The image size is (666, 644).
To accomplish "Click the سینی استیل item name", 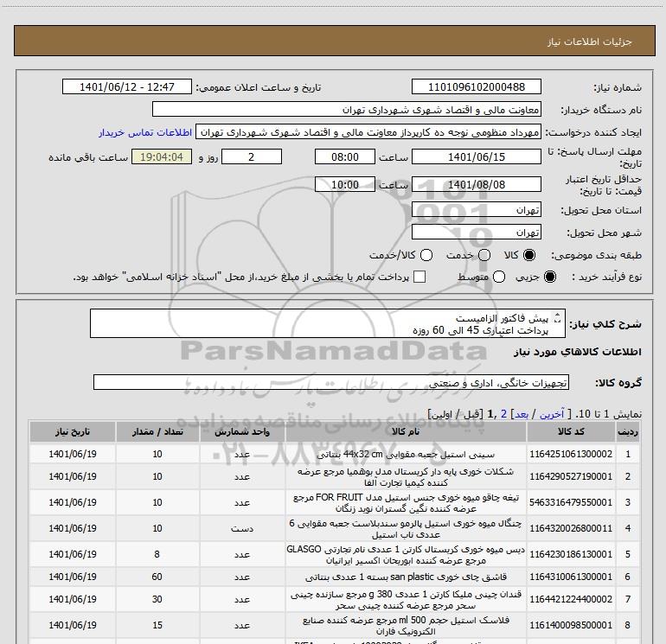I will [x=406, y=454].
